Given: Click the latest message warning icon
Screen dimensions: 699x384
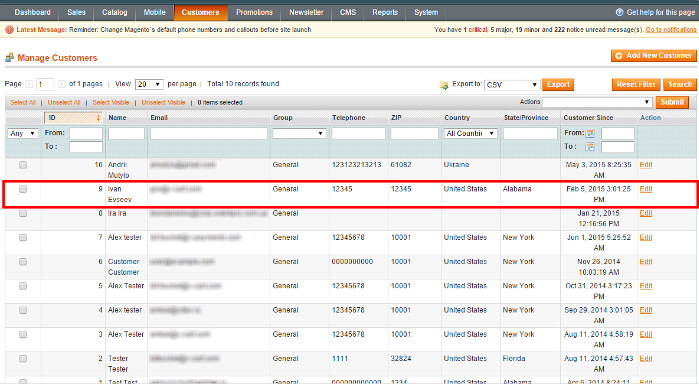Looking at the screenshot, I should point(9,30).
